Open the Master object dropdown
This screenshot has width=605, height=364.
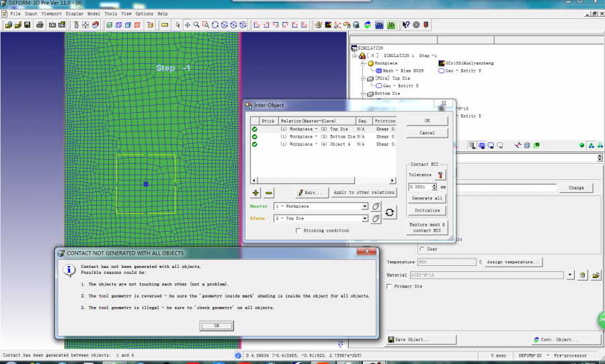click(364, 207)
